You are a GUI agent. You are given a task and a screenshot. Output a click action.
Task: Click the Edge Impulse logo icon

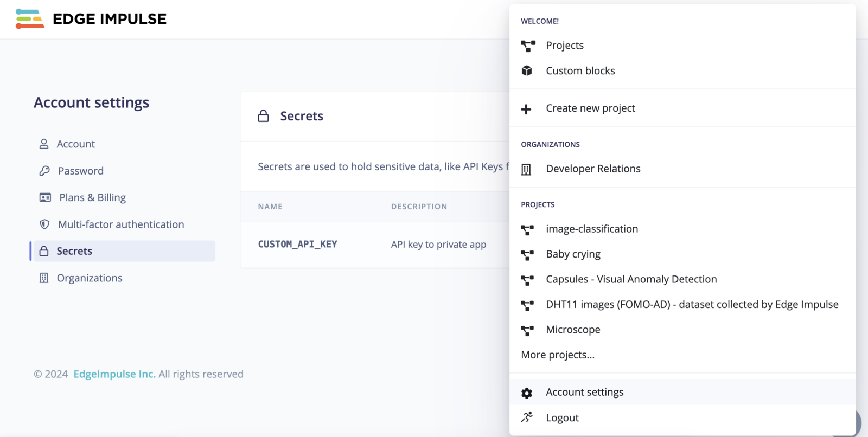tap(30, 19)
